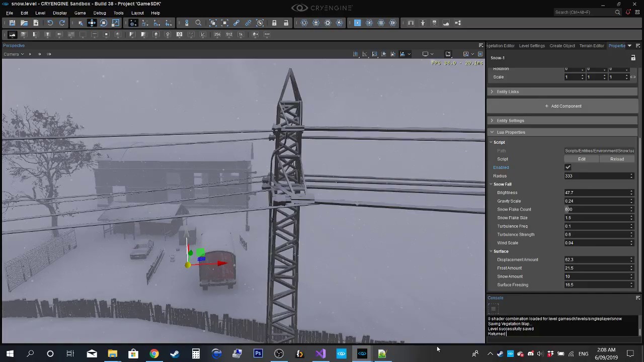The width and height of the screenshot is (644, 362).
Task: Click the terrain graph icon on second toolbar
Action: [12, 34]
